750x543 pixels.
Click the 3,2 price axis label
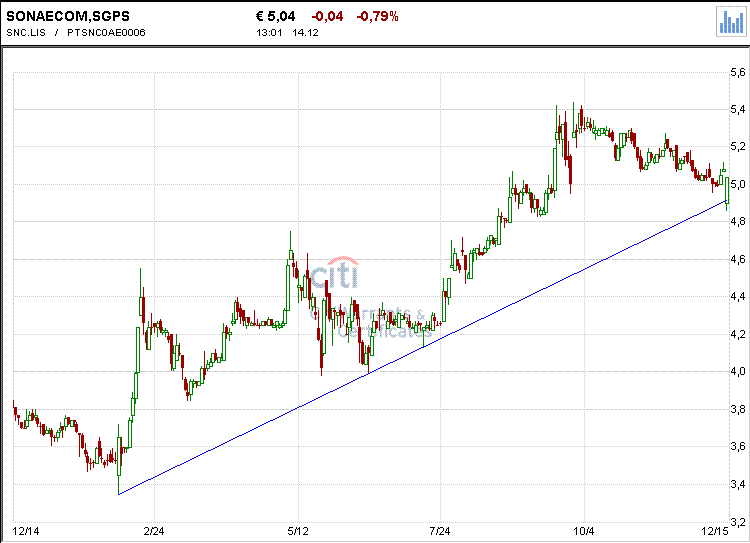pos(738,521)
